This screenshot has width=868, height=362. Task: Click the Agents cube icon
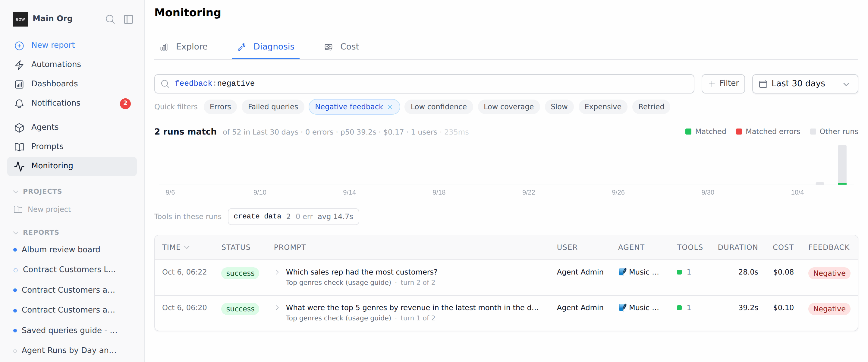(19, 128)
